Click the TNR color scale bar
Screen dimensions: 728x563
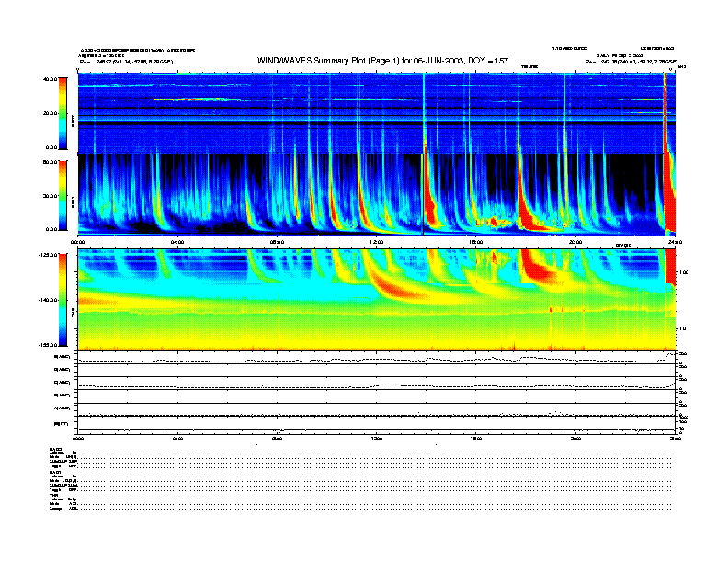[x=63, y=300]
